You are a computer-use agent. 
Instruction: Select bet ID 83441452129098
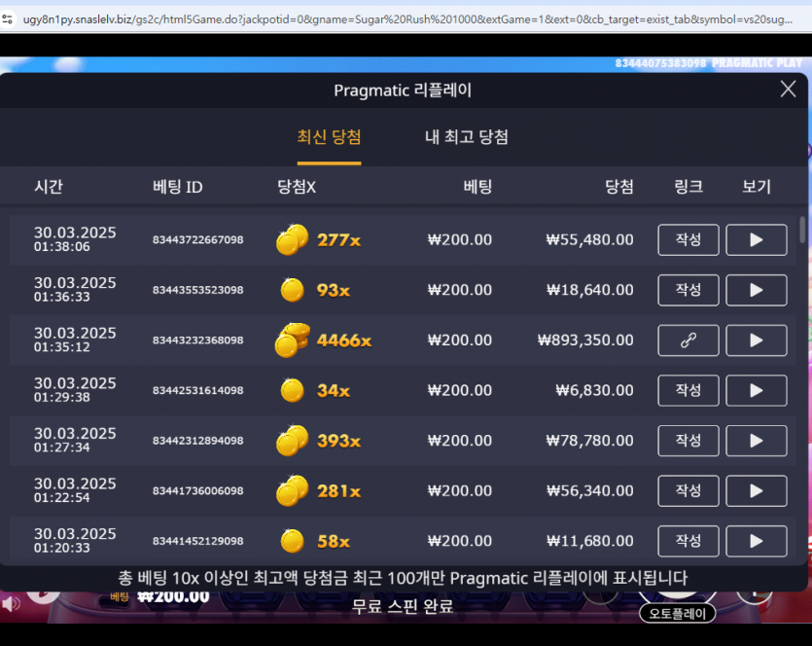coord(197,541)
